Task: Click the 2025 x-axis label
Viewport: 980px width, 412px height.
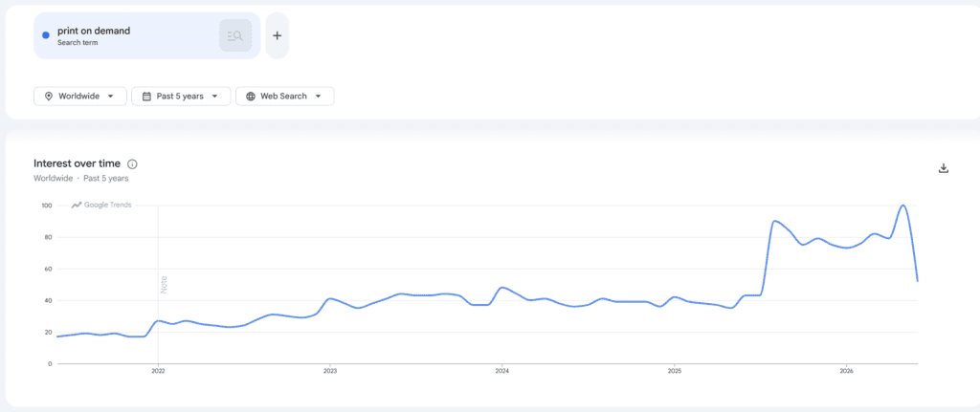Action: (674, 371)
